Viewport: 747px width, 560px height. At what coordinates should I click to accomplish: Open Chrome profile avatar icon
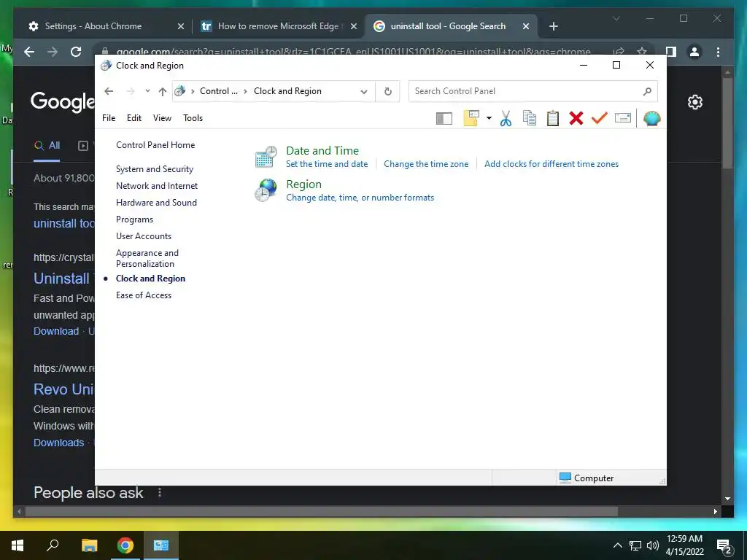point(694,52)
